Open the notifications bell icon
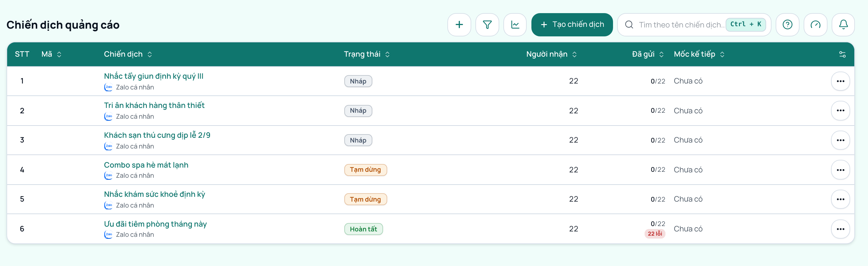 tap(843, 25)
